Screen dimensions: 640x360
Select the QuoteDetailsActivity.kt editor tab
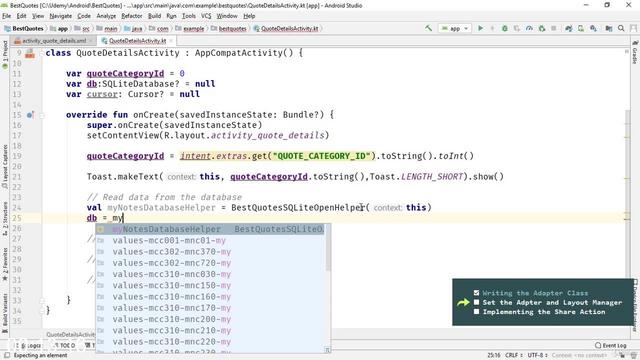click(137, 41)
